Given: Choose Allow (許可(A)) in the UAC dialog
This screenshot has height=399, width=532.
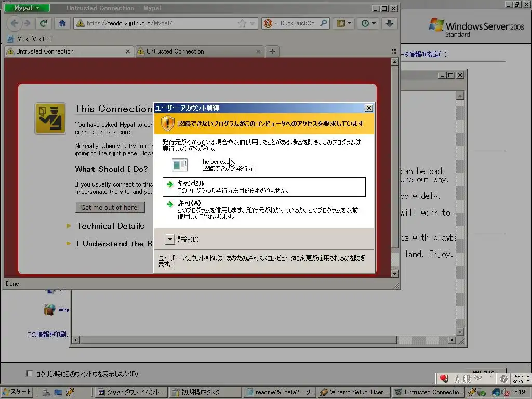Looking at the screenshot, I should pyautogui.click(x=264, y=209).
